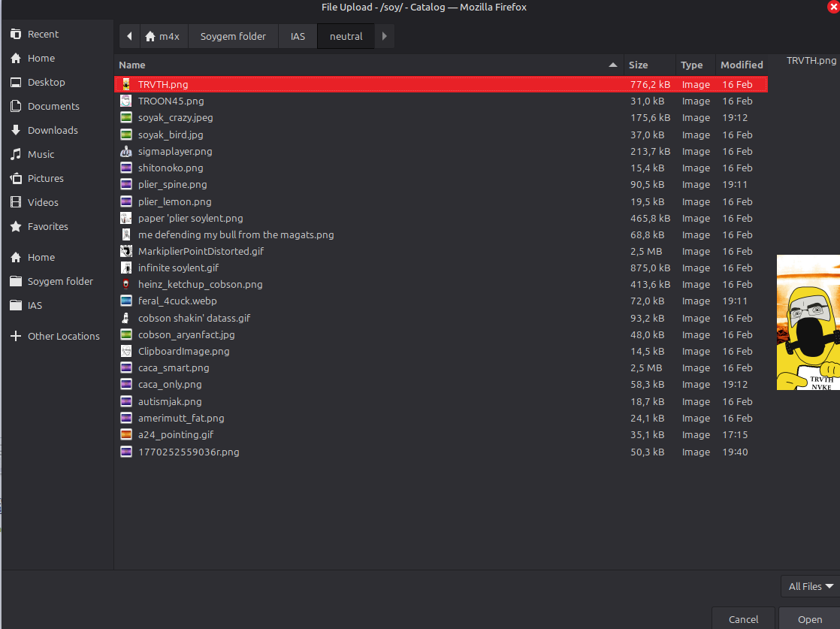Open the All Files filter dropdown
Image resolution: width=840 pixels, height=629 pixels.
pyautogui.click(x=810, y=586)
